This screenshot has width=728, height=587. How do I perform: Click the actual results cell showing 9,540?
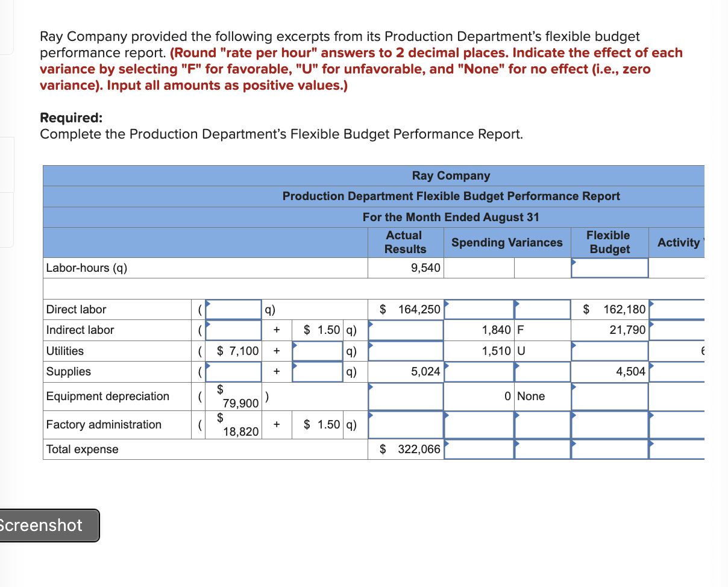point(407,268)
